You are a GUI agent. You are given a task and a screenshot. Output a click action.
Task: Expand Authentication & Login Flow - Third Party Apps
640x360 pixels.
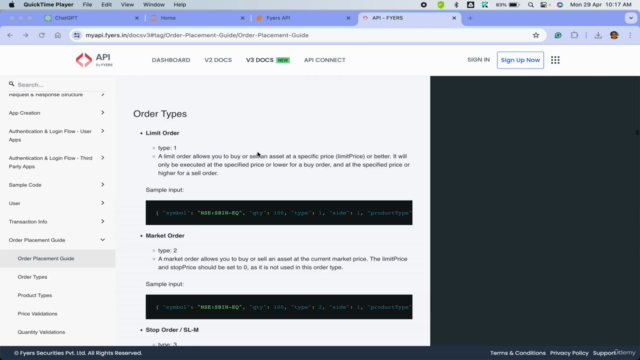click(57, 162)
